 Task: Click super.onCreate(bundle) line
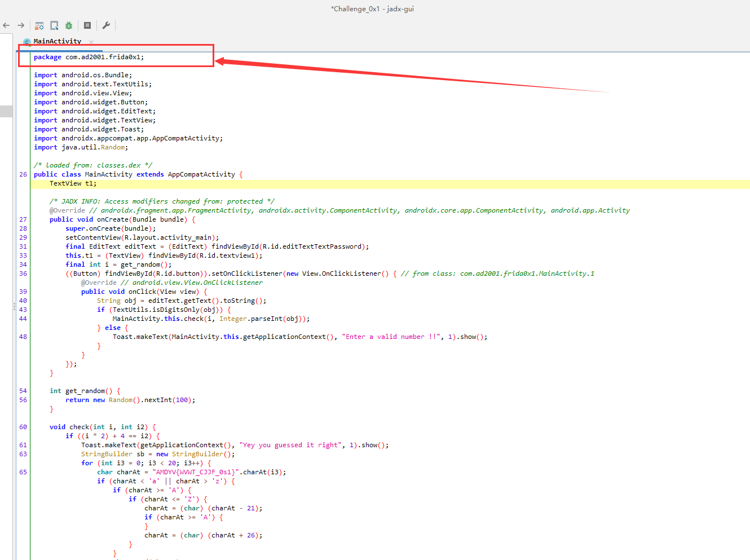click(x=111, y=228)
